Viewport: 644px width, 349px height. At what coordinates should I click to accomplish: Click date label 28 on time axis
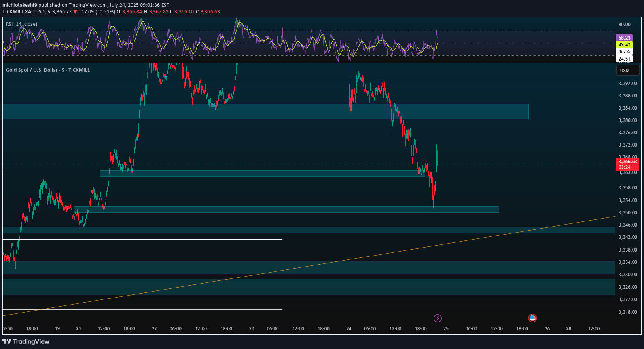(x=568, y=329)
